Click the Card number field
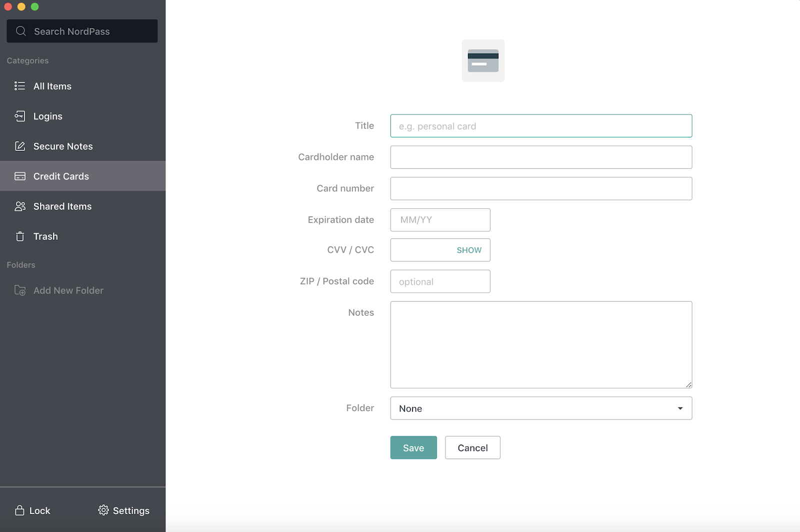 point(541,188)
